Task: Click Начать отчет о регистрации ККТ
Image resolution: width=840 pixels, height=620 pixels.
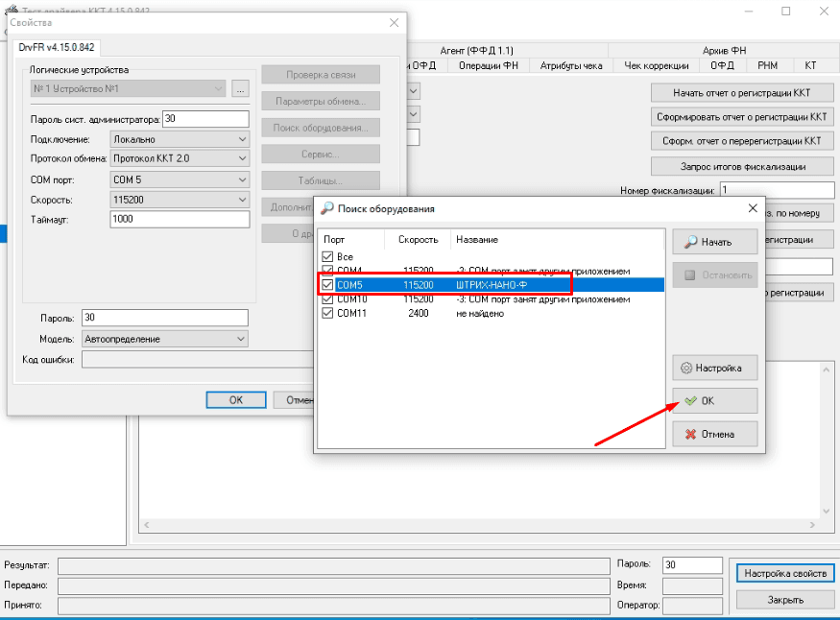Action: click(x=741, y=93)
